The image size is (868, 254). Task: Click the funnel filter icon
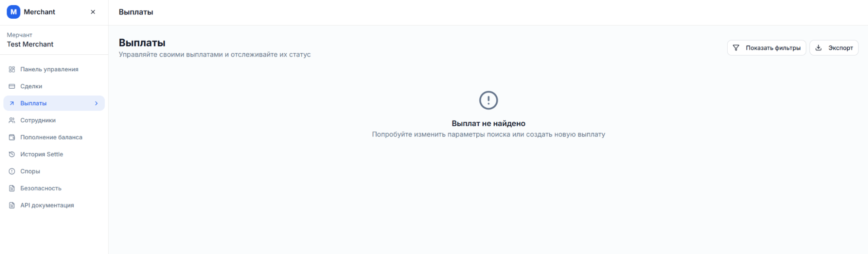736,48
